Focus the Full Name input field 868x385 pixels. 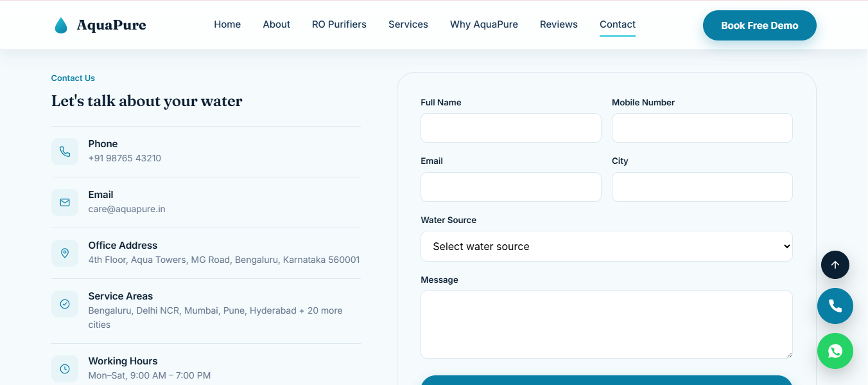tap(511, 128)
